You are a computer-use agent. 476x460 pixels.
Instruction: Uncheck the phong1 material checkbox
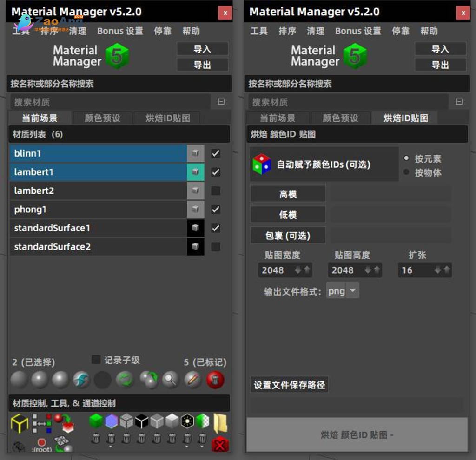tap(216, 210)
